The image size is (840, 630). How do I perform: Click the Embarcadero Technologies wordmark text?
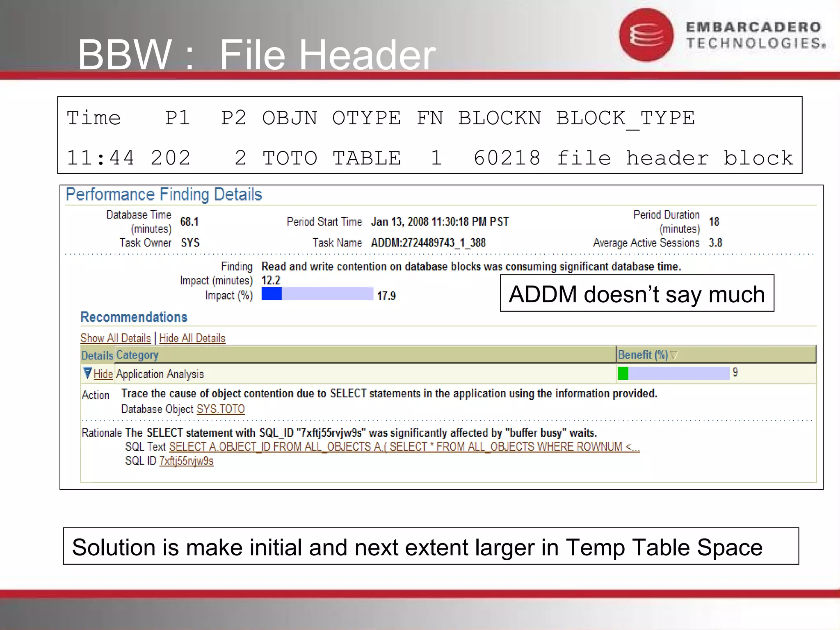756,35
